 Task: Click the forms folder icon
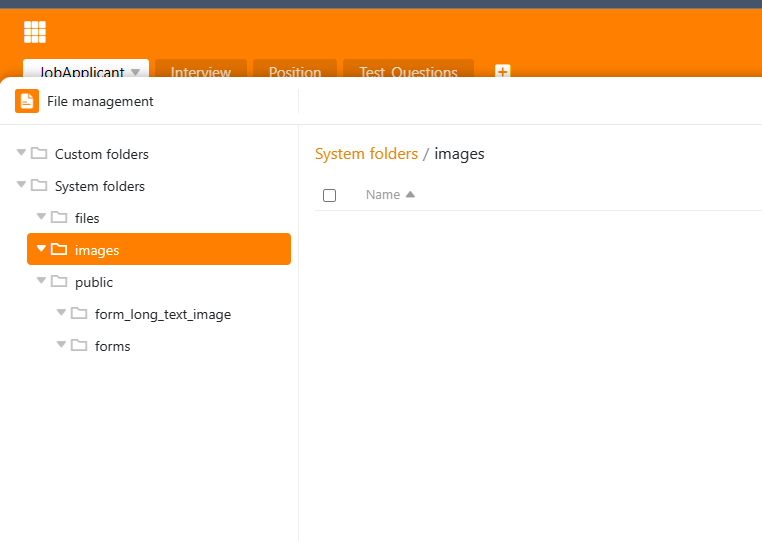pyautogui.click(x=79, y=346)
